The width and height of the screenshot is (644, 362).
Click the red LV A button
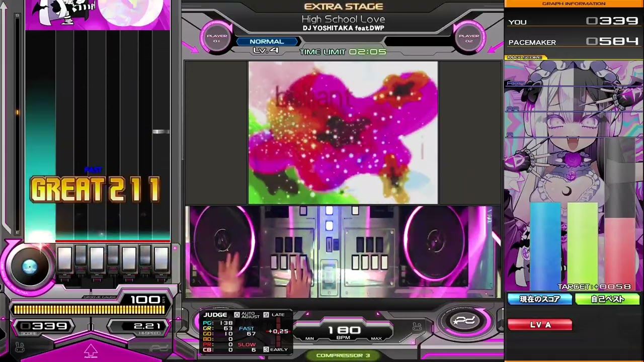pyautogui.click(x=540, y=325)
